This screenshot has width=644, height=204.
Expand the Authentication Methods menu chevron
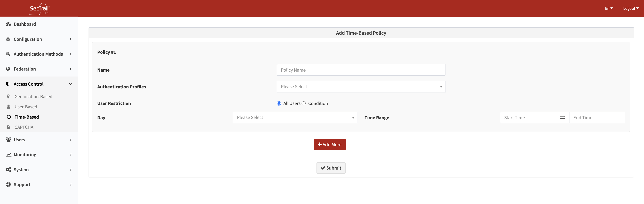(x=70, y=54)
